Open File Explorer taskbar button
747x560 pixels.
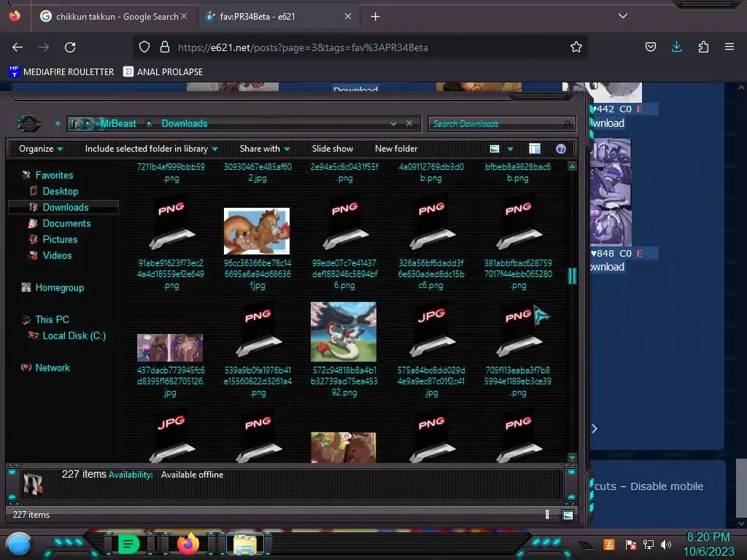coord(245,545)
